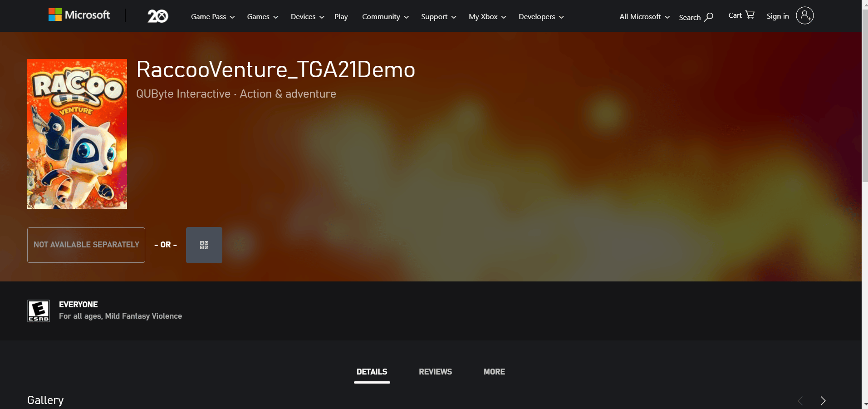Switch to the Details tab
The width and height of the screenshot is (868, 409).
[372, 372]
